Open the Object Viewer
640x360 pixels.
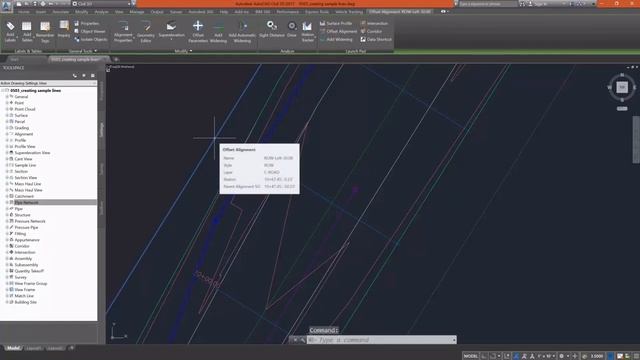tap(89, 31)
